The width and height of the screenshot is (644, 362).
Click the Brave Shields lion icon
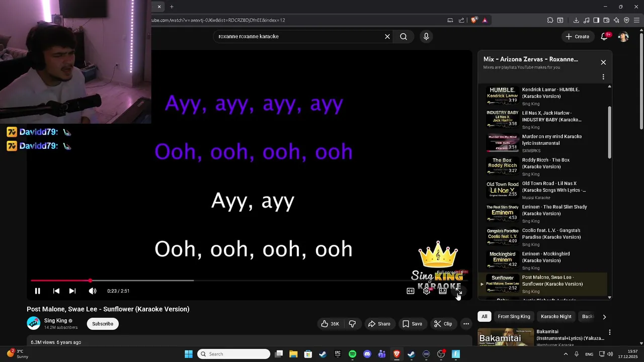point(474,20)
